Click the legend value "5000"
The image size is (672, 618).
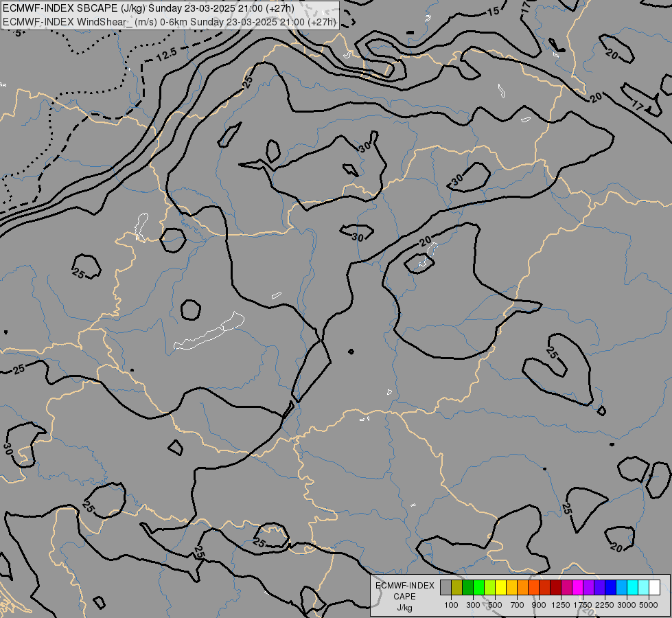point(649,605)
